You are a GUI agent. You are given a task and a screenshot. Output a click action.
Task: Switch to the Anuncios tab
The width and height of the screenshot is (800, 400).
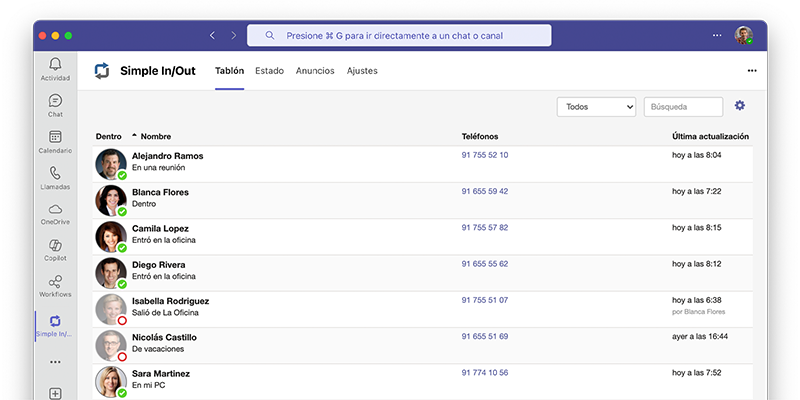point(315,71)
